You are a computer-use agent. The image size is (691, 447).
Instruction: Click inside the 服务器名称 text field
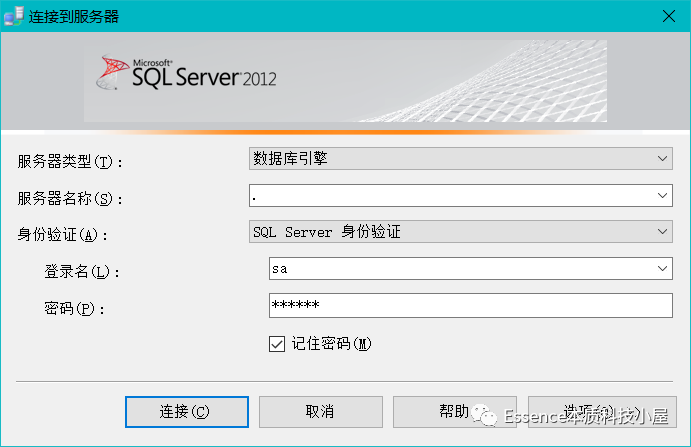(450, 195)
